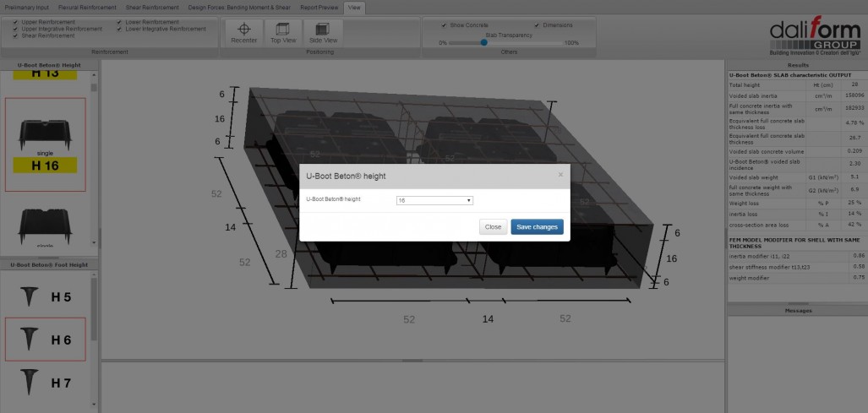This screenshot has width=868, height=413.
Task: Switch to Side View cube icon
Action: click(324, 29)
